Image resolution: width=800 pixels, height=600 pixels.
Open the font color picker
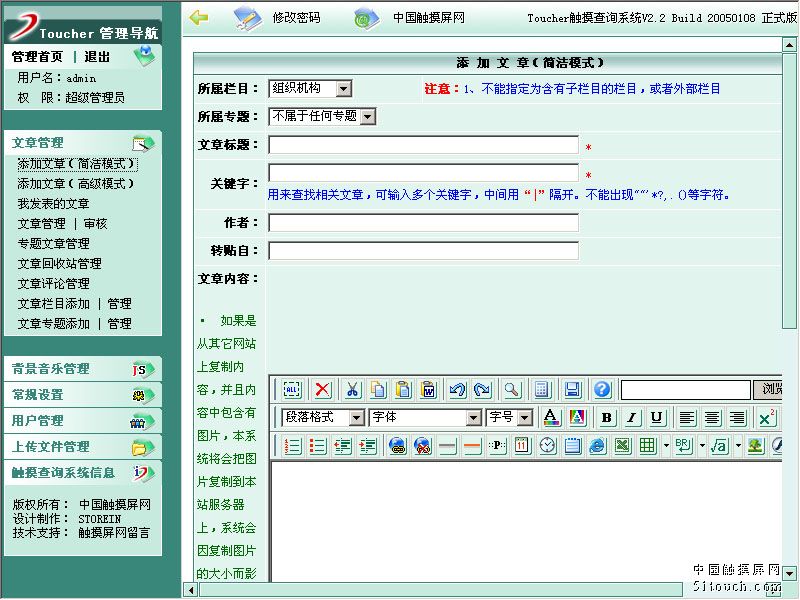coord(550,418)
